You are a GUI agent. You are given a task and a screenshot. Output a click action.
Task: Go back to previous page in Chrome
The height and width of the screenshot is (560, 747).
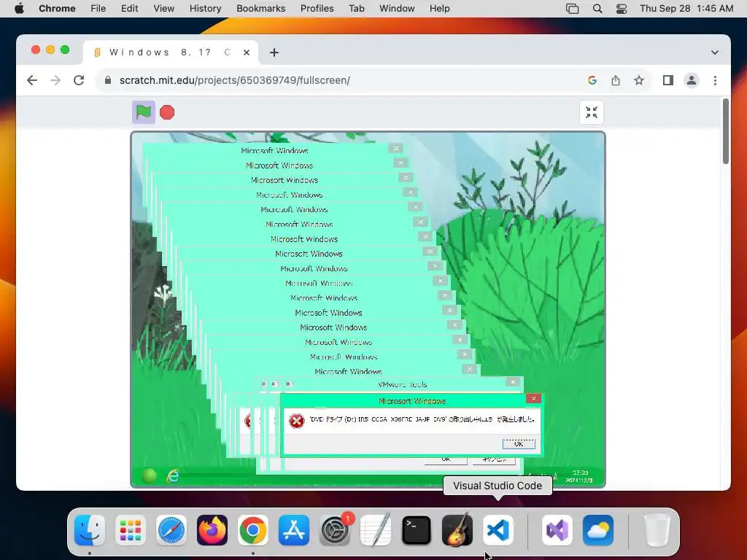pyautogui.click(x=32, y=80)
